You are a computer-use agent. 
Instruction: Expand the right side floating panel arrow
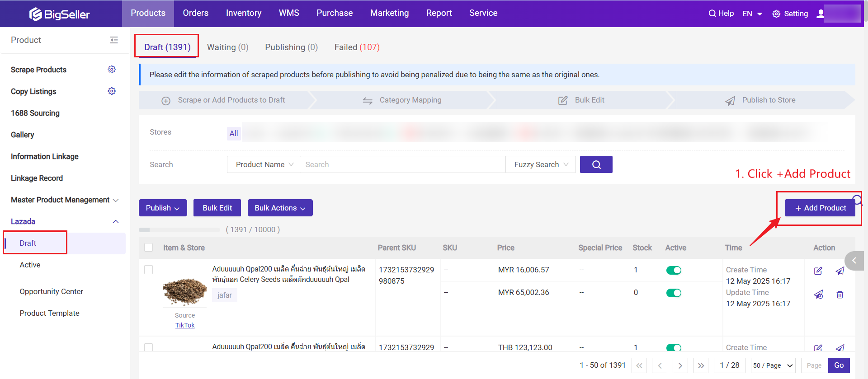(x=854, y=261)
